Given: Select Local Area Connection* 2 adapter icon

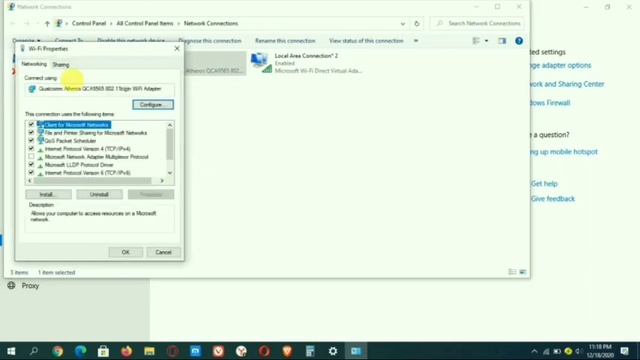Looking at the screenshot, I should coord(261,63).
